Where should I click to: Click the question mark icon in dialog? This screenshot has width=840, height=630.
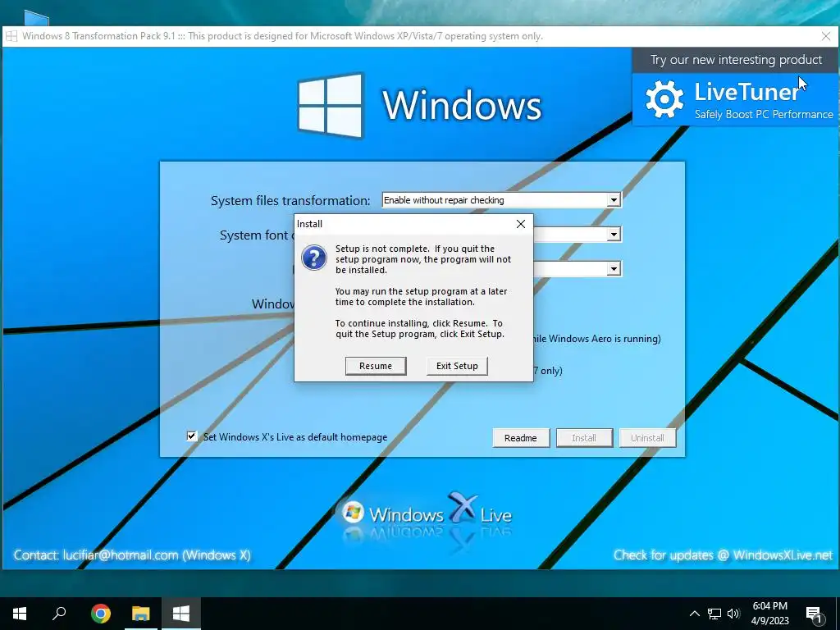[x=314, y=258]
